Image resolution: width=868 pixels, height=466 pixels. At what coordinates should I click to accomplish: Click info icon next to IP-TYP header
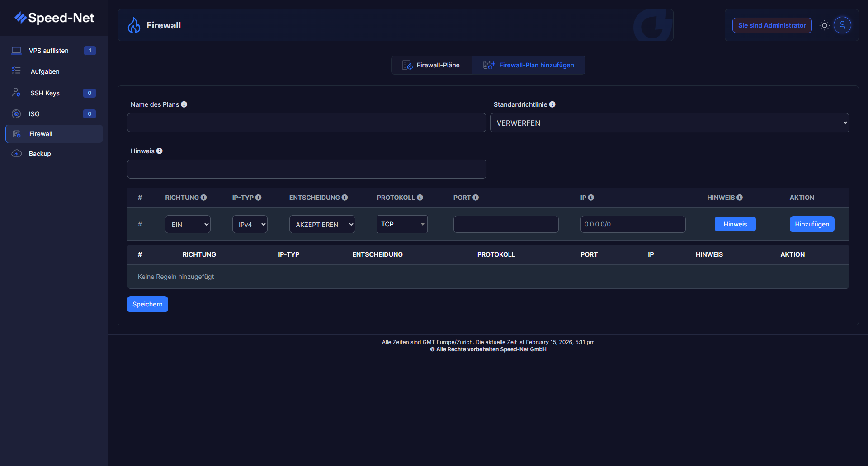pos(258,198)
